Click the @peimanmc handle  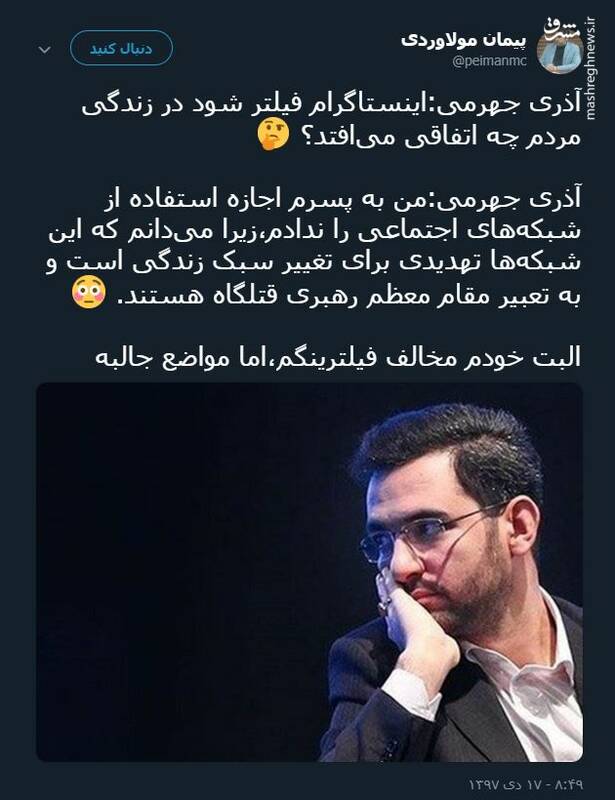(x=489, y=62)
